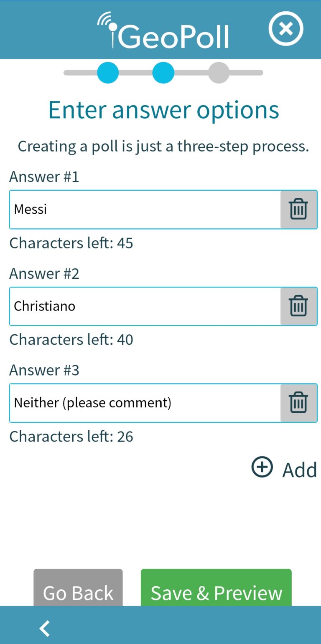Delete the Messi answer with trash icon
Image resolution: width=321 pixels, height=644 pixels.
(x=298, y=210)
